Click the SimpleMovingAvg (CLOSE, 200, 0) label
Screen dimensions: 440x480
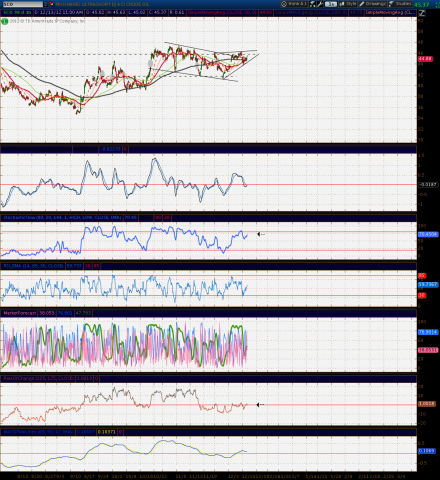310,13
